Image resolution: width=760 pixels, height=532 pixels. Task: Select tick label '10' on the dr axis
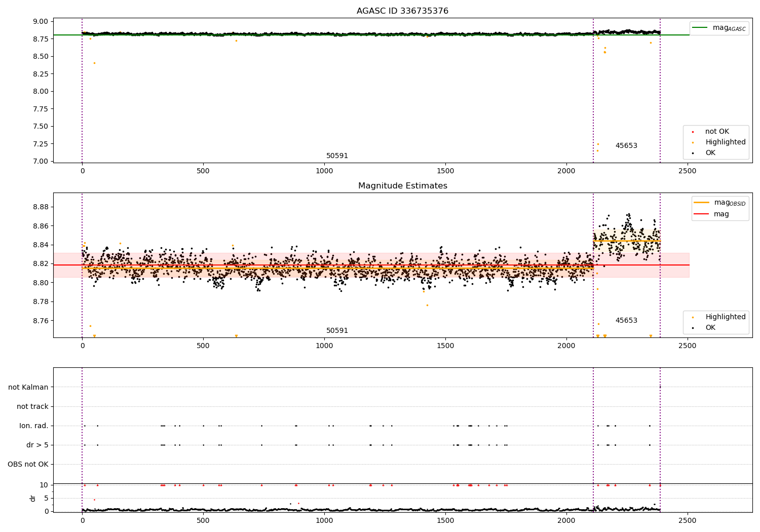click(44, 485)
